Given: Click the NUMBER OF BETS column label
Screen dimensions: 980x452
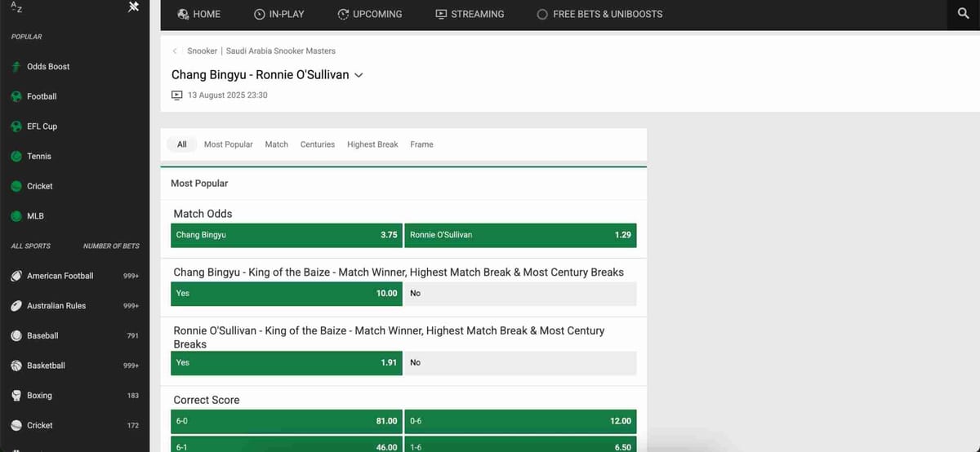Looking at the screenshot, I should [111, 246].
